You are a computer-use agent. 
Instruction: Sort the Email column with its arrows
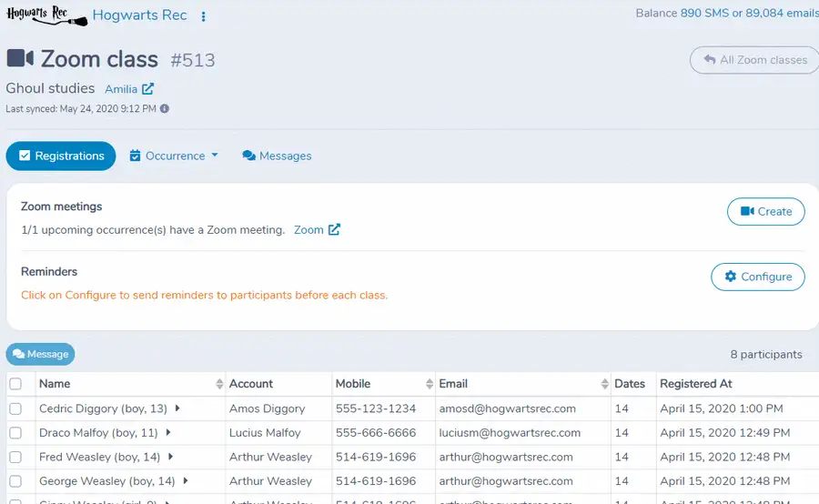(604, 384)
